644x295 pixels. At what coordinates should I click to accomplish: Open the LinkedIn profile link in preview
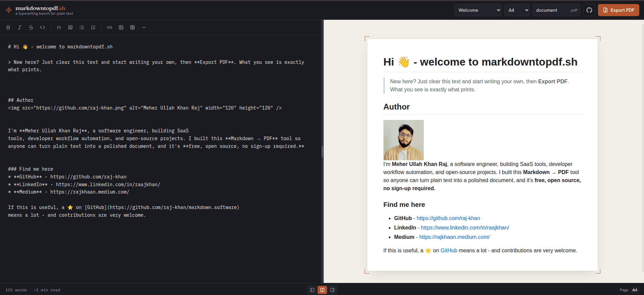coord(465,227)
